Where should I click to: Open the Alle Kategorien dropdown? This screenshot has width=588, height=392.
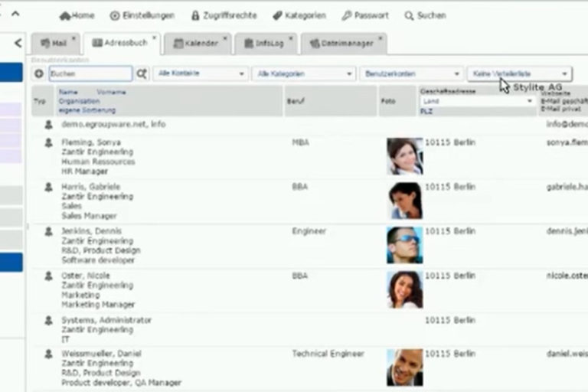[304, 73]
